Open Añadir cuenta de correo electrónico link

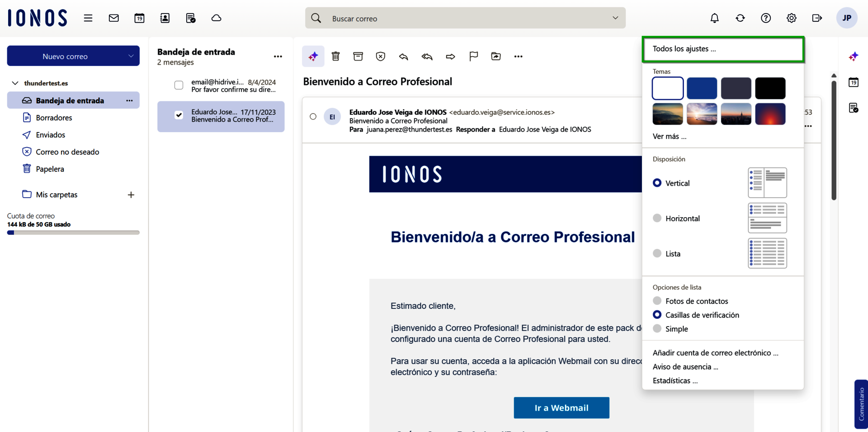pos(715,352)
